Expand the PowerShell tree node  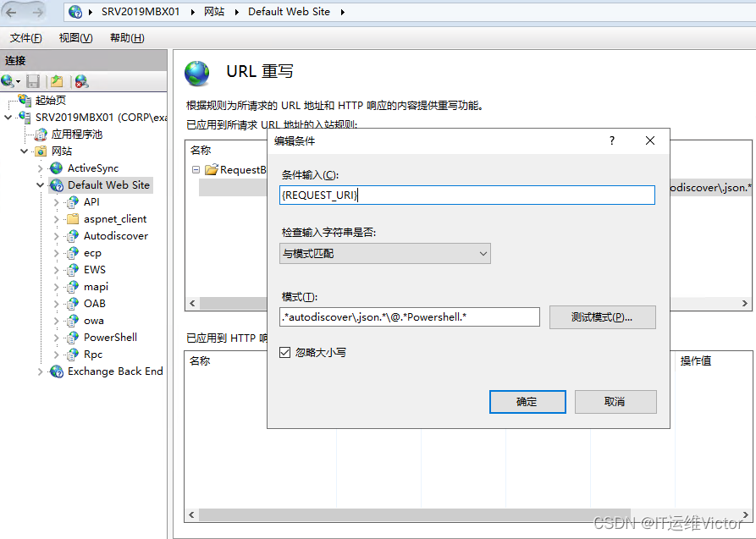pyautogui.click(x=57, y=338)
